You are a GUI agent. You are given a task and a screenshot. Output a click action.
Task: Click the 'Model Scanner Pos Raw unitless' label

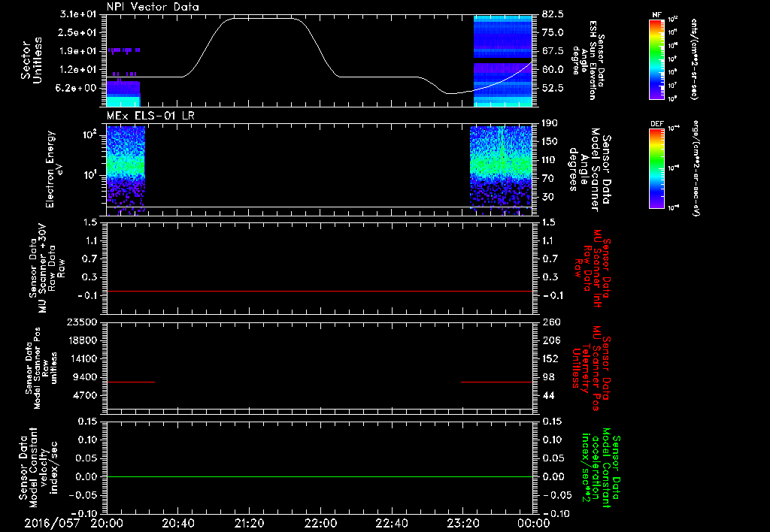point(41,368)
